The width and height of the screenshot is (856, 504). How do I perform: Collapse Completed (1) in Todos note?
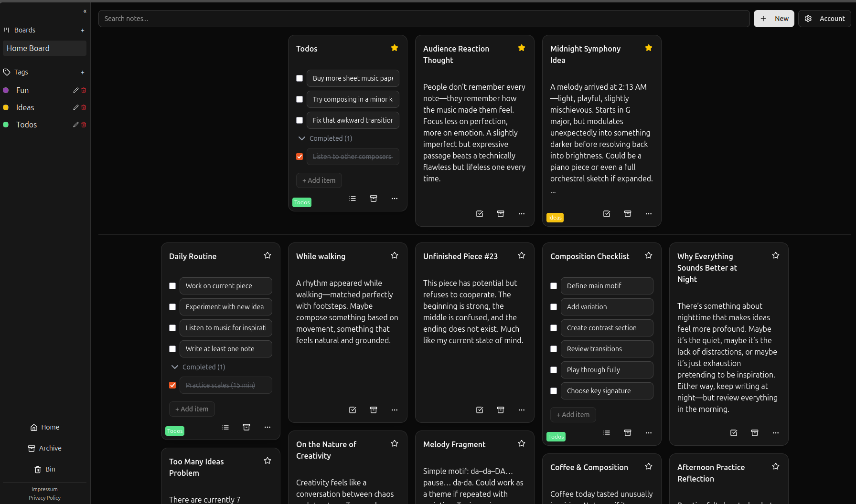pos(325,138)
